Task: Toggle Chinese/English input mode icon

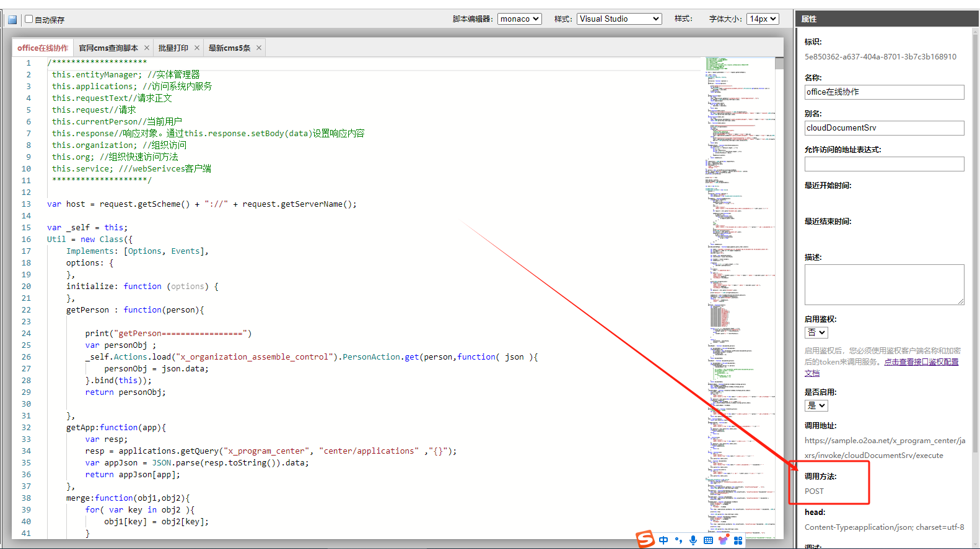Action: pyautogui.click(x=663, y=540)
